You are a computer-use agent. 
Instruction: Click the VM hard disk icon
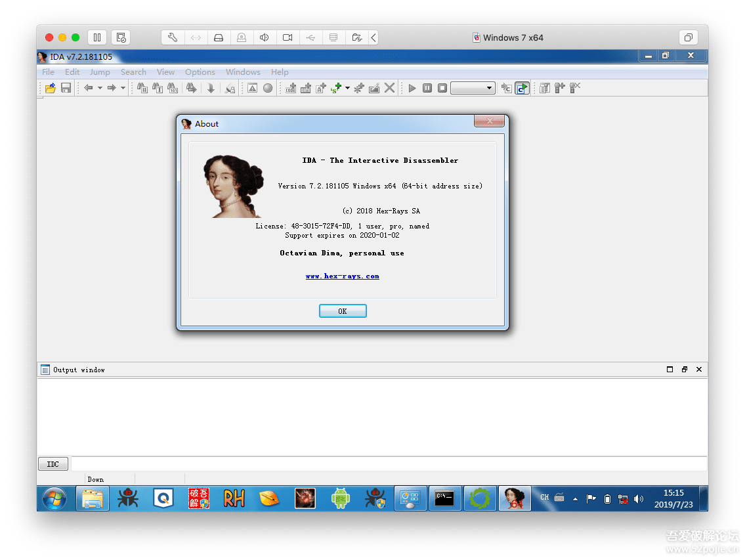(219, 37)
